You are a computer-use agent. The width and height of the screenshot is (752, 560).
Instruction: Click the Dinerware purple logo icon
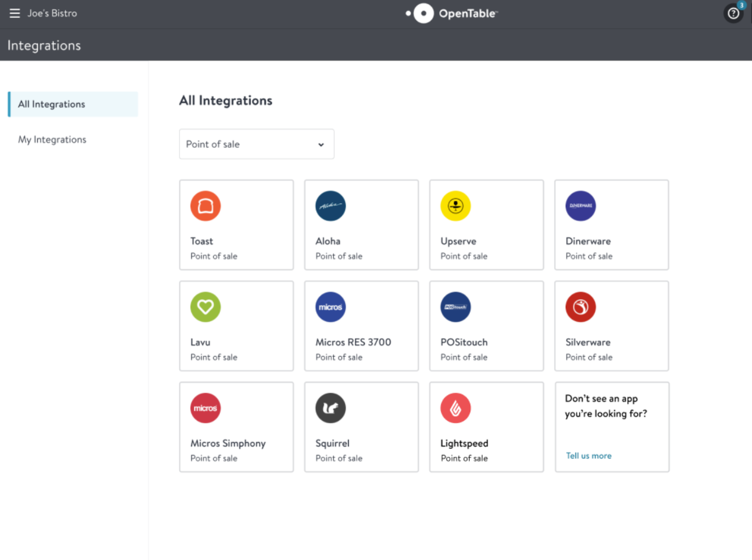pyautogui.click(x=581, y=206)
